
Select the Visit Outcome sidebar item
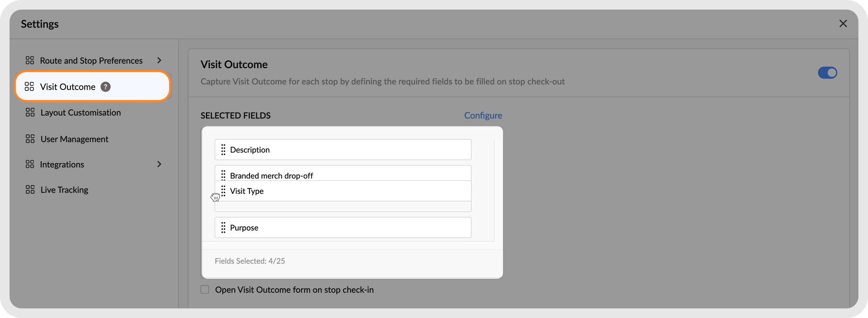tap(68, 87)
